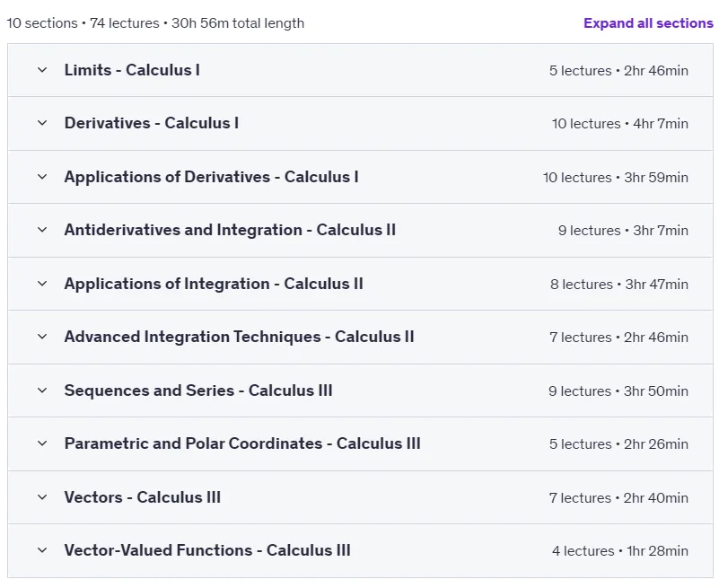Click the 10 lectures • 4hr 7min label

[x=620, y=123]
